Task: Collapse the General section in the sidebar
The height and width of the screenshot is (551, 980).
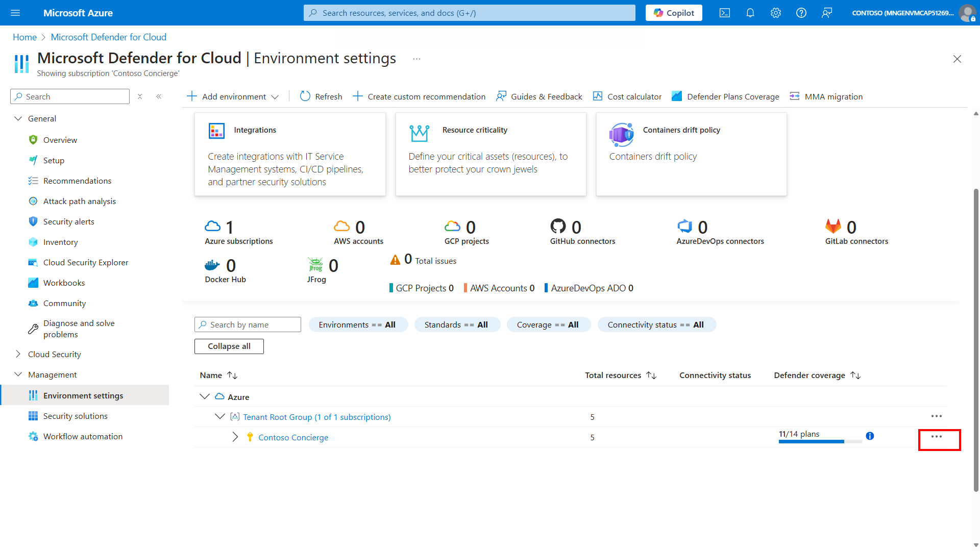Action: tap(18, 118)
